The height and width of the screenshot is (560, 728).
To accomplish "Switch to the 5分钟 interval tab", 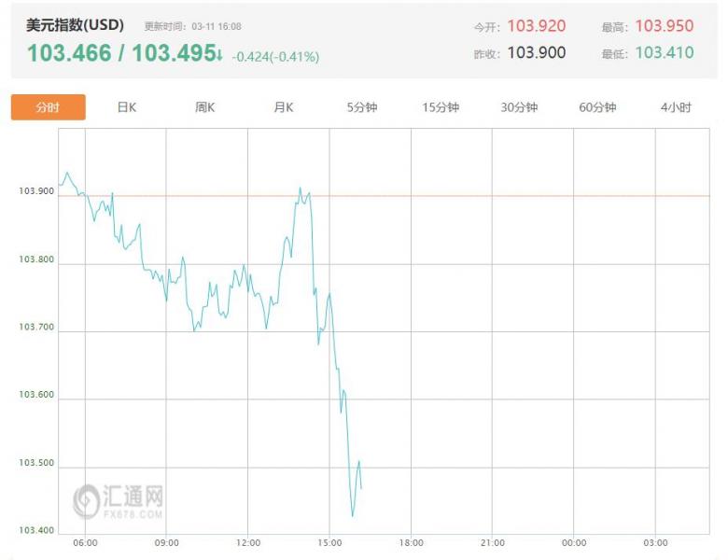I will (x=362, y=107).
